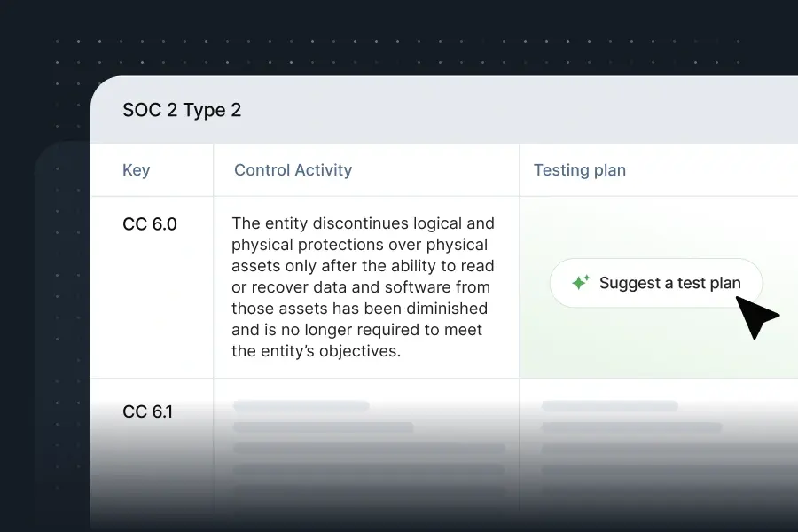Select the Key column header
Image resolution: width=798 pixels, height=532 pixels.
(x=137, y=170)
